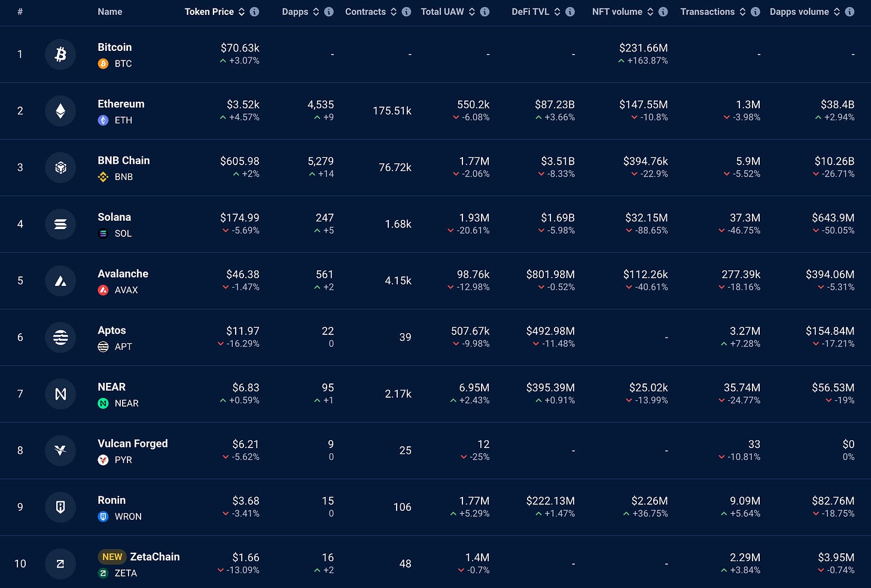
Task: Open the Token Price info icon
Action: [254, 12]
